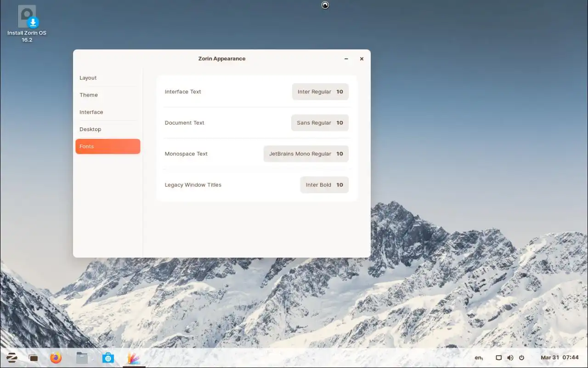Choose Document Text font Sans Regular

(x=320, y=123)
